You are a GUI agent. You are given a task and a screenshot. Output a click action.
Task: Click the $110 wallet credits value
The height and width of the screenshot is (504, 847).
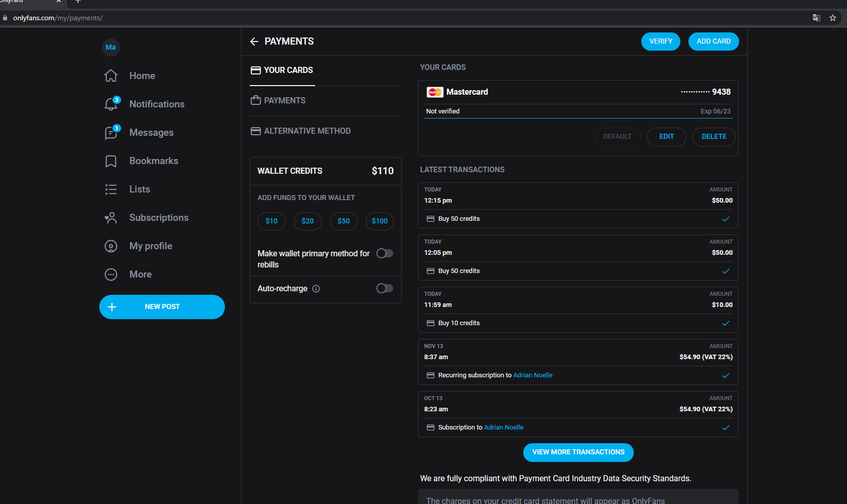(x=382, y=171)
